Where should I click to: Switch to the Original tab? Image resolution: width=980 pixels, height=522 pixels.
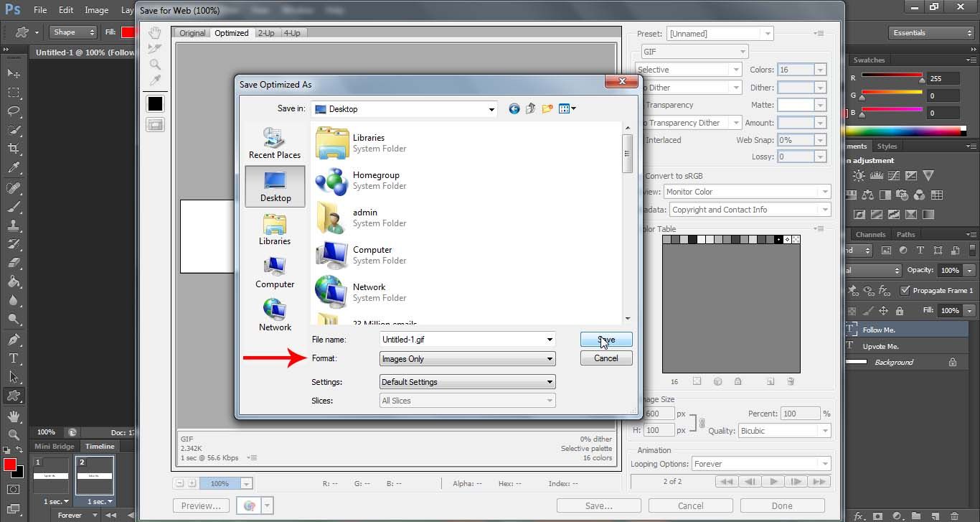[x=192, y=33]
